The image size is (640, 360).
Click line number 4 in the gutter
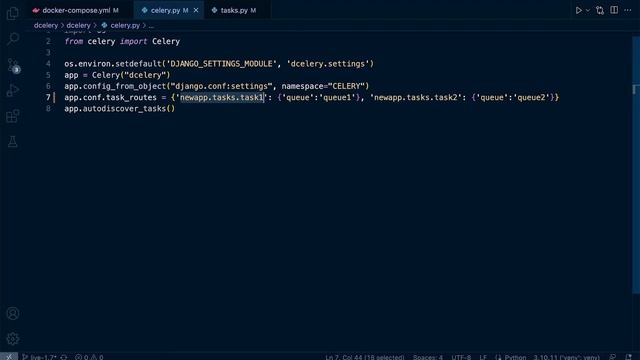point(48,64)
